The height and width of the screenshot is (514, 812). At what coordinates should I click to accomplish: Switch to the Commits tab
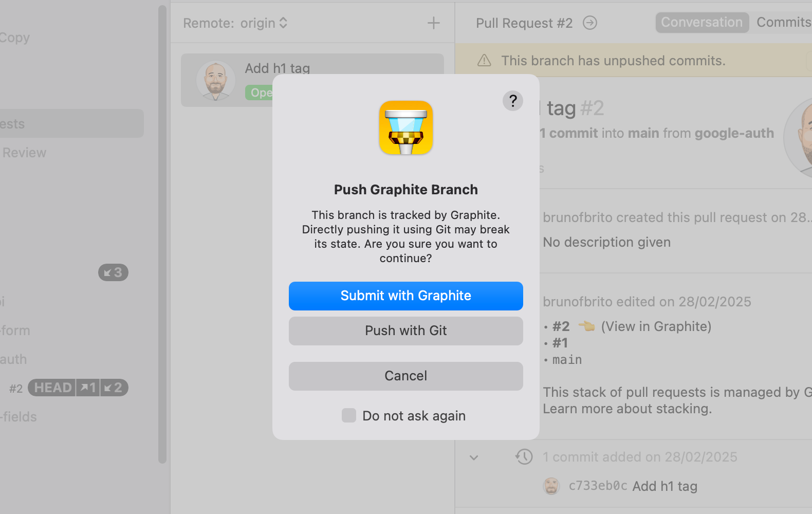pyautogui.click(x=783, y=23)
